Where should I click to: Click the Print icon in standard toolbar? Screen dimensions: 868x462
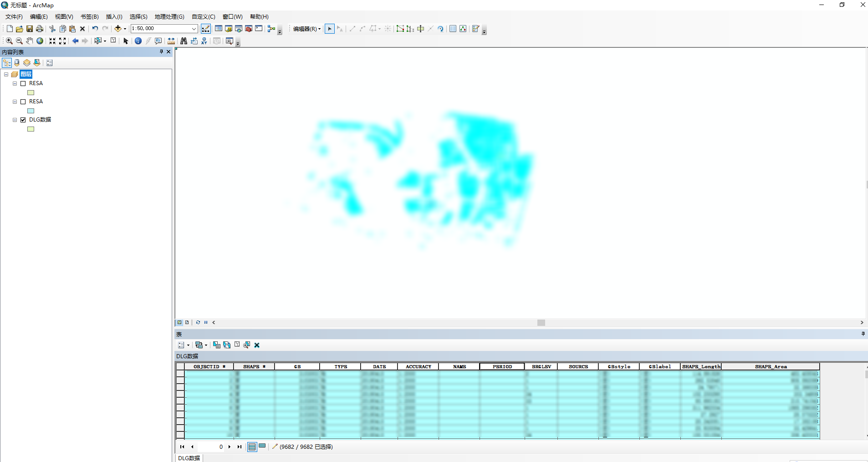(40, 29)
